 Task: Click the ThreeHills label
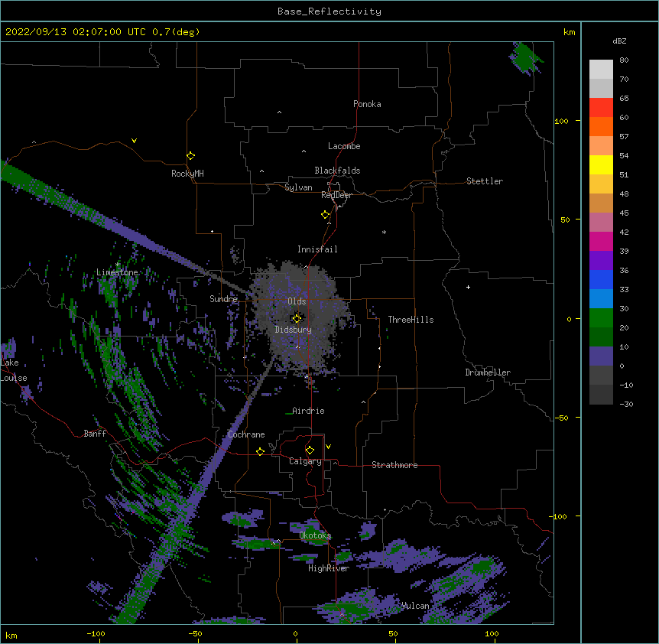pyautogui.click(x=411, y=320)
